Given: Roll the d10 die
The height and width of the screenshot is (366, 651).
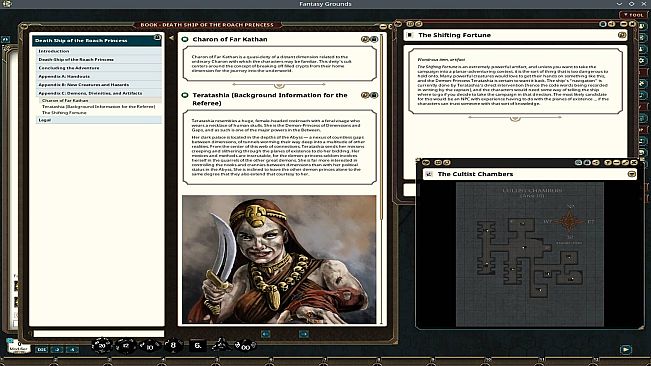Looking at the screenshot, I should 149,345.
